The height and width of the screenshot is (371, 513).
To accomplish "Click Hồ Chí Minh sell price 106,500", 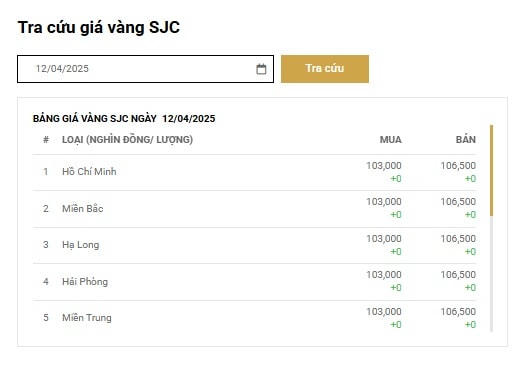I will 458,165.
